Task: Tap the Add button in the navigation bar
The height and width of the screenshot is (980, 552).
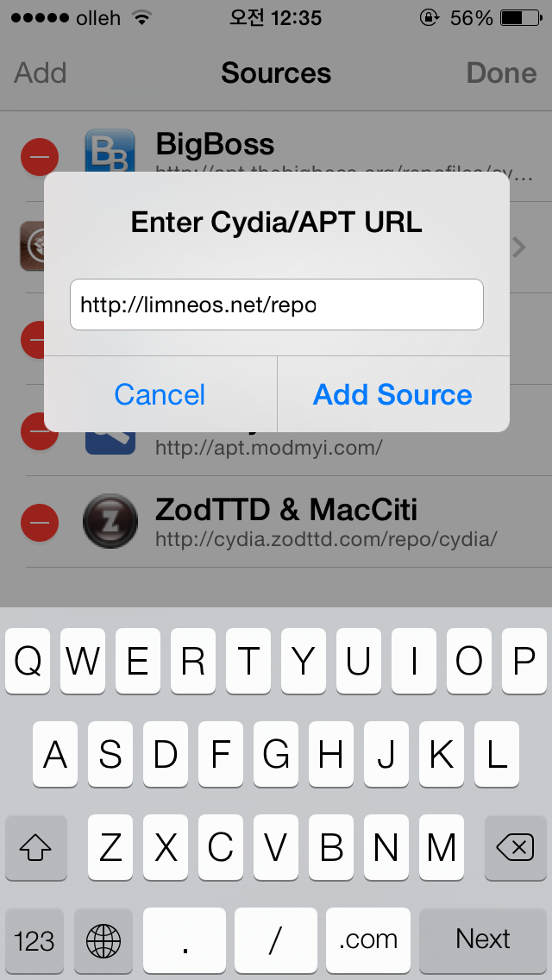Action: [40, 73]
